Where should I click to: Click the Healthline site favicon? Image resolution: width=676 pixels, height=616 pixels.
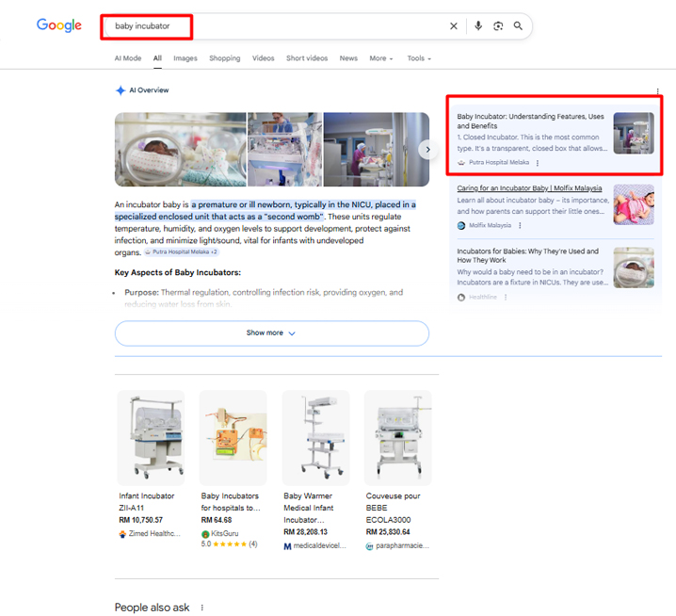(461, 298)
